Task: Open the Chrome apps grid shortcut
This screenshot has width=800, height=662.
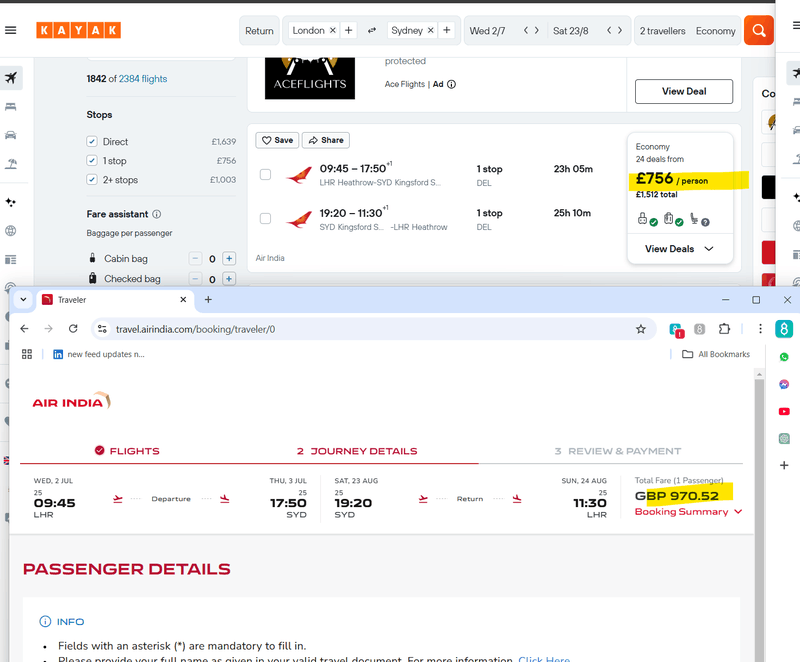Action: tap(27, 354)
